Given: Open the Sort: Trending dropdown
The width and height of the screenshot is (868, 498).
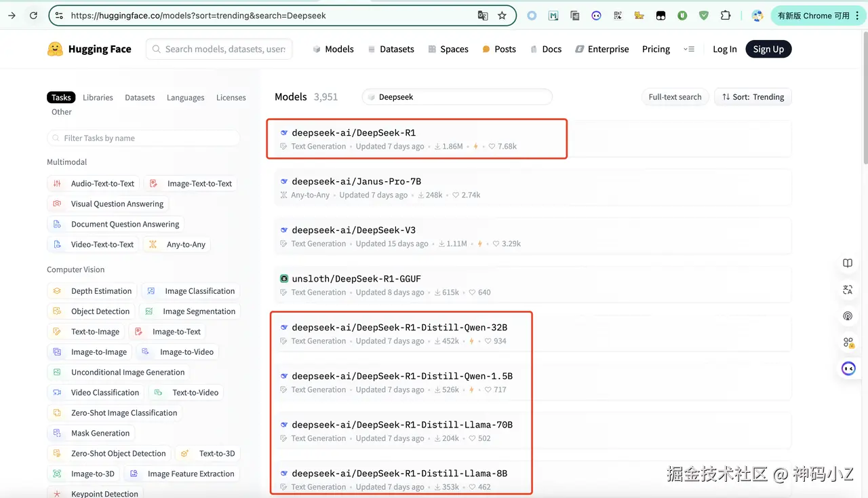Looking at the screenshot, I should tap(753, 97).
